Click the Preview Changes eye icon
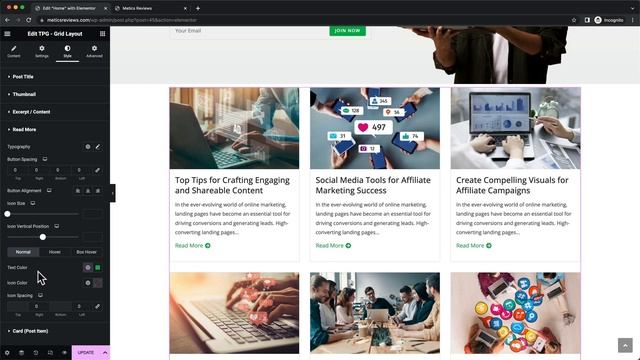The image size is (640, 360). pos(64,353)
